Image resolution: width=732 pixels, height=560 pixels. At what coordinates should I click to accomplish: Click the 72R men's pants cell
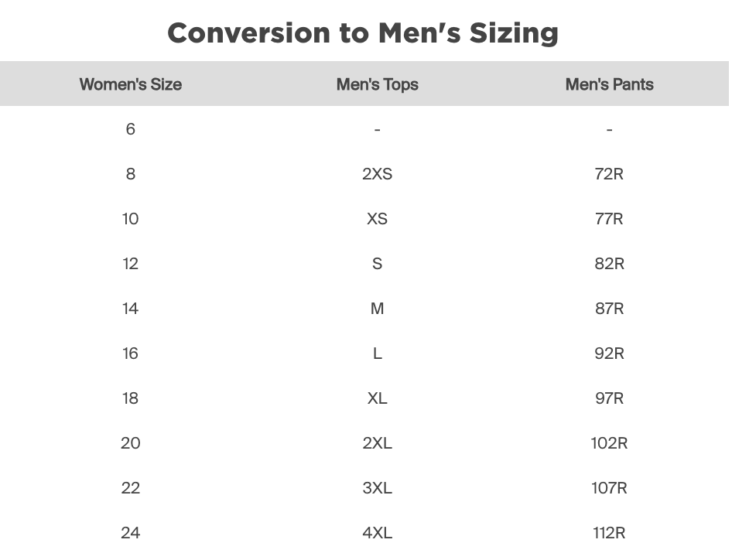[x=609, y=174]
